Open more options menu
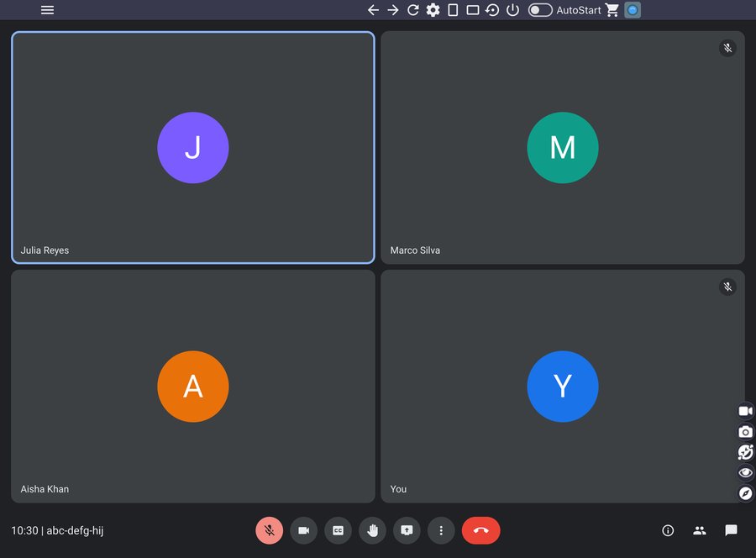 tap(441, 530)
